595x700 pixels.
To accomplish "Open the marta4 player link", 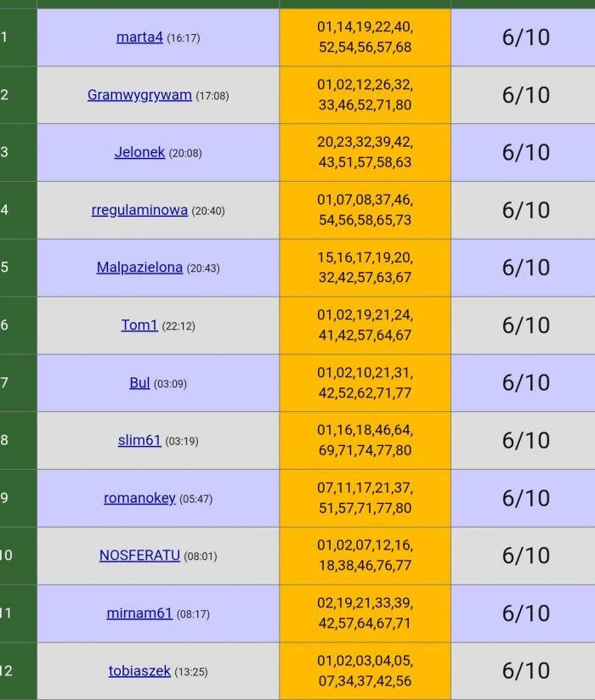I will click(x=139, y=37).
